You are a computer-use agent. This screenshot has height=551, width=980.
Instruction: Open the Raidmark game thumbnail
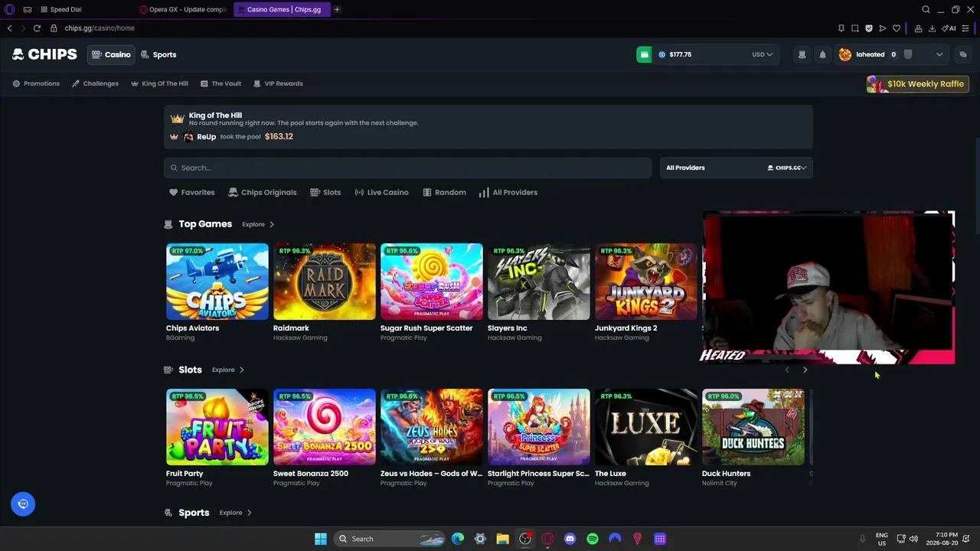click(325, 282)
